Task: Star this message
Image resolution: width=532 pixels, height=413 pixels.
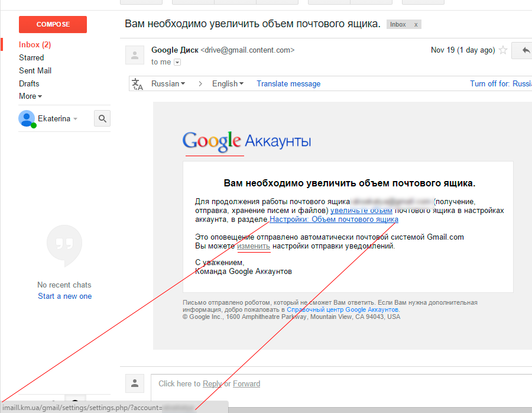Action: (503, 50)
